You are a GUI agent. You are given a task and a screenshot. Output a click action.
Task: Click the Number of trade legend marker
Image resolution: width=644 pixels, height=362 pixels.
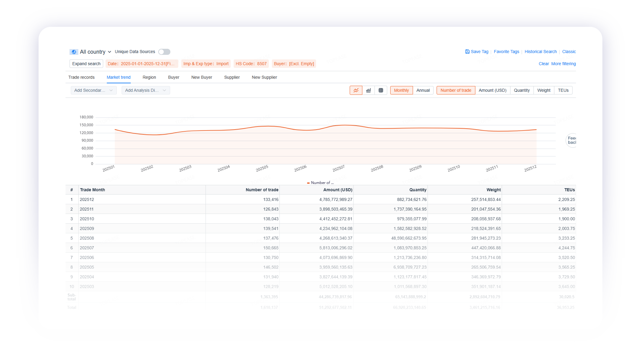[x=308, y=183]
